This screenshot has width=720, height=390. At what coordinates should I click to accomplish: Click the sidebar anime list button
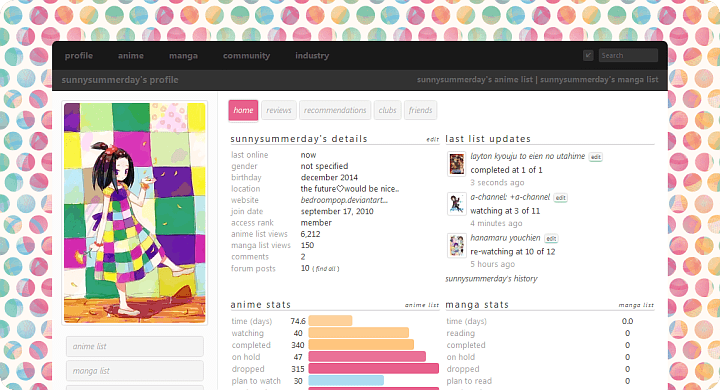click(135, 346)
